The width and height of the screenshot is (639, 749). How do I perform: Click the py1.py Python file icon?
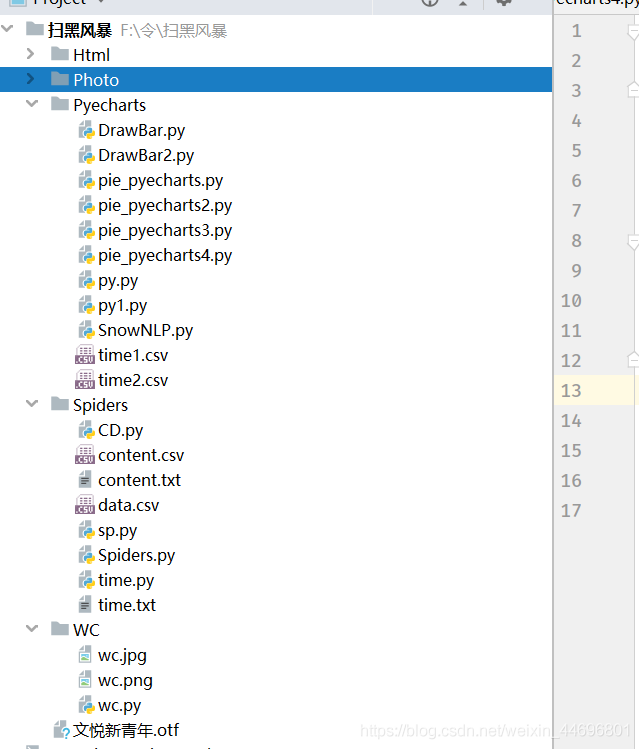[x=86, y=305]
